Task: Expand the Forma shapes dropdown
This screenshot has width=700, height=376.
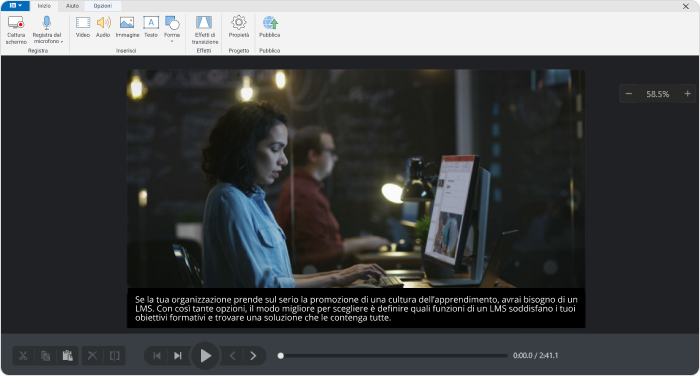Action: coord(172,29)
